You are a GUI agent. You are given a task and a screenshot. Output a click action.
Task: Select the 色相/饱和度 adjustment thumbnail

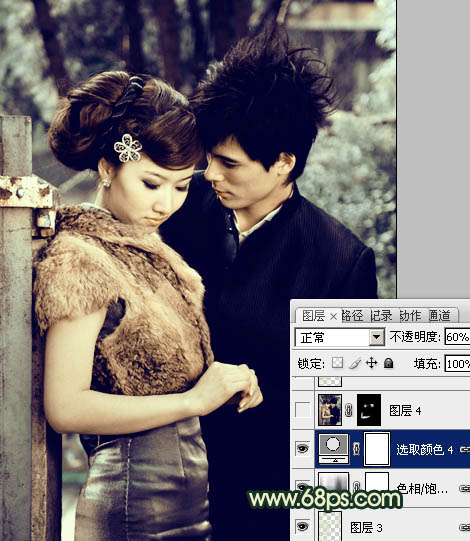pyautogui.click(x=333, y=482)
